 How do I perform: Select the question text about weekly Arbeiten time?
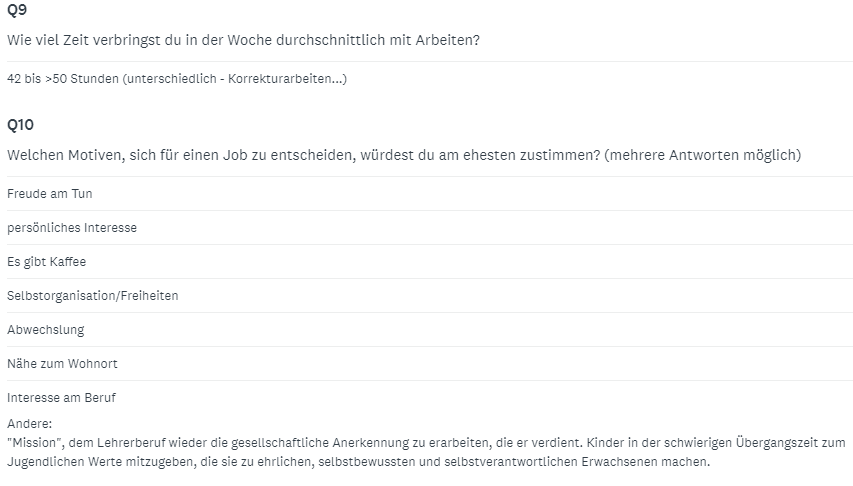point(243,40)
